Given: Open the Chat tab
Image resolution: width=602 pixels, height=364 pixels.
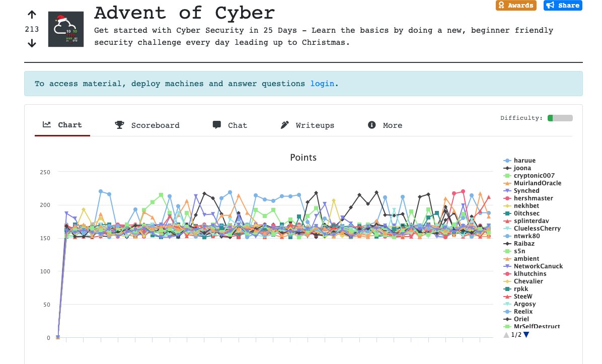Looking at the screenshot, I should [x=230, y=125].
